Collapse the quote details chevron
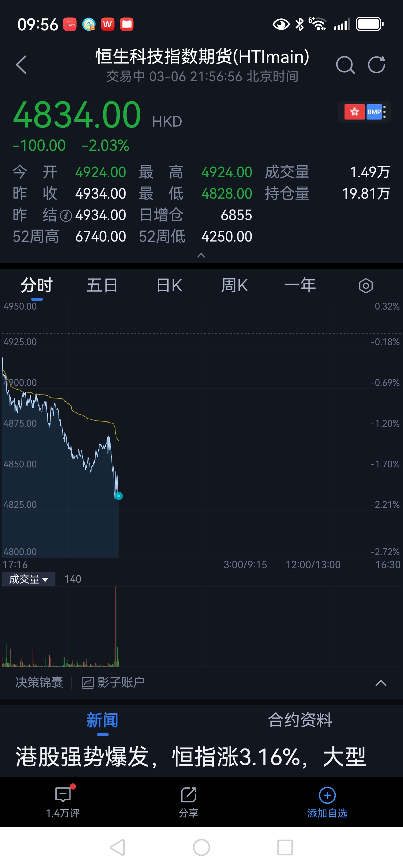 201,255
